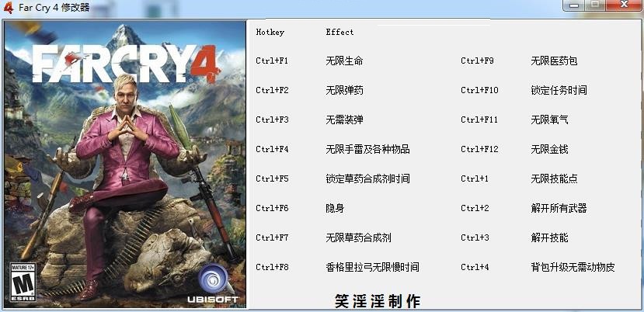Screen dimensions: 644x312
Task: Click the Far Cry 4 cover artwork
Action: coord(125,165)
